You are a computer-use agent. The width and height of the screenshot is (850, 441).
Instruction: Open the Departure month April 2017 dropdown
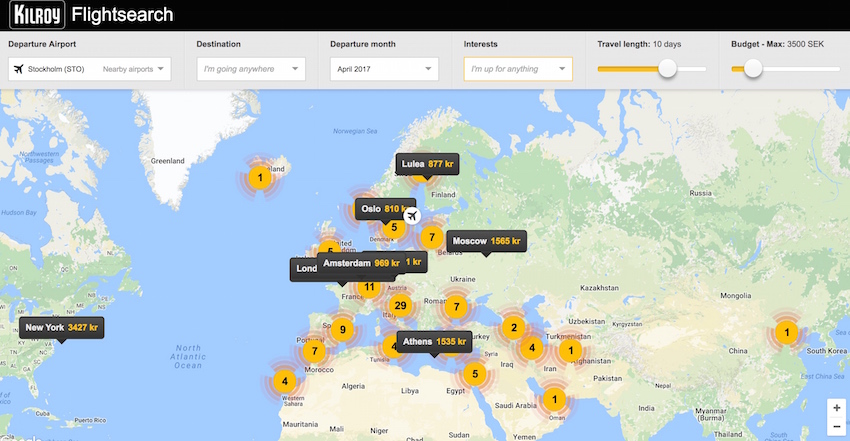[384, 69]
